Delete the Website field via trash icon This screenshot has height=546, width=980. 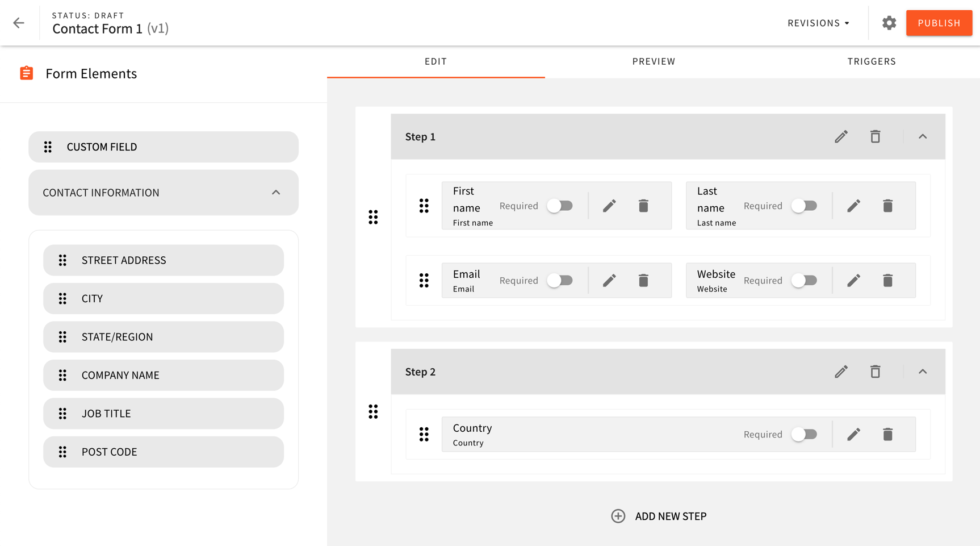coord(887,280)
